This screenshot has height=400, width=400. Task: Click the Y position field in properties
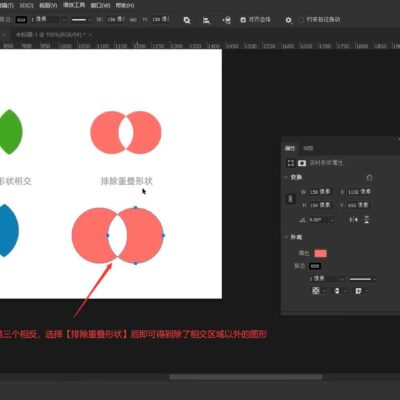359,205
